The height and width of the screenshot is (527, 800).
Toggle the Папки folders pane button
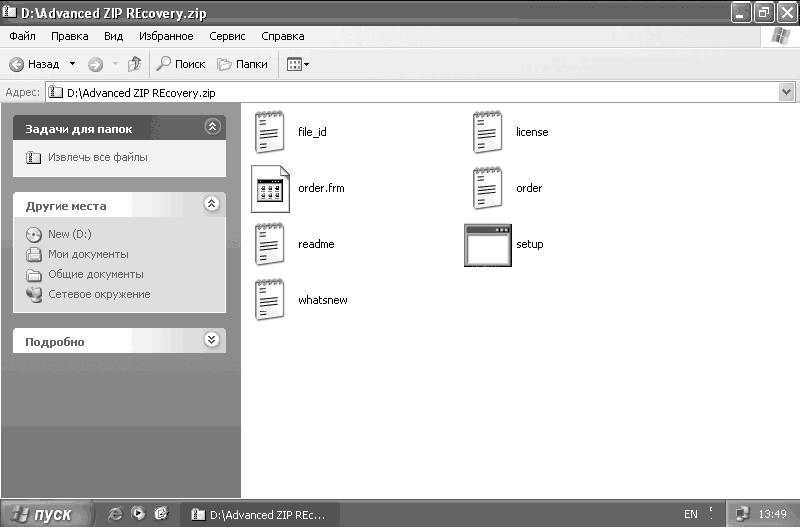click(242, 64)
